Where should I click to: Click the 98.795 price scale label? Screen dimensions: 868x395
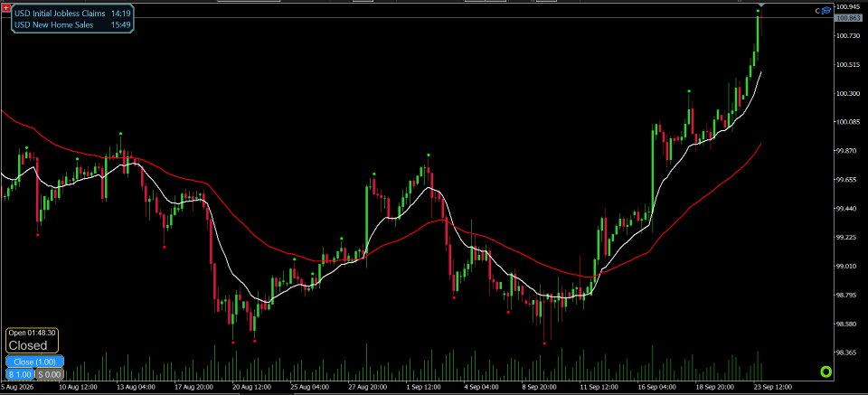[x=846, y=295]
